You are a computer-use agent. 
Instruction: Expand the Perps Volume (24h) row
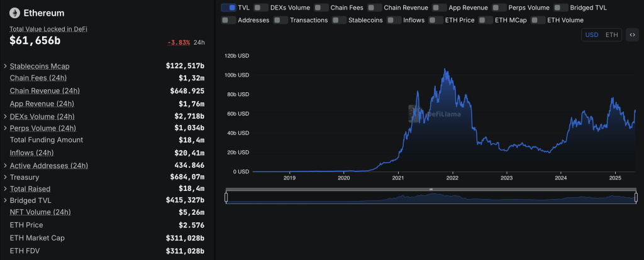click(5, 128)
